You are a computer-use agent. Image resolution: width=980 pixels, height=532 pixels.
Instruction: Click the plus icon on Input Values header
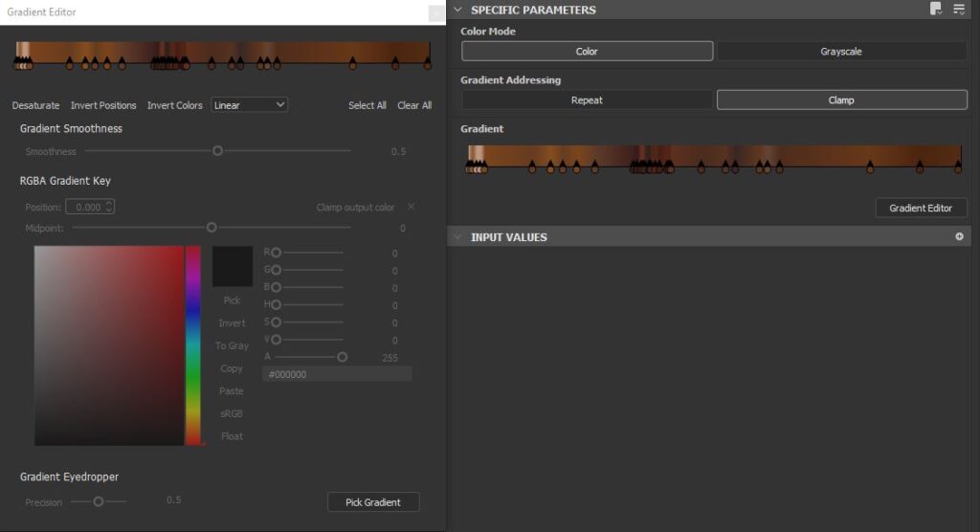pos(959,236)
